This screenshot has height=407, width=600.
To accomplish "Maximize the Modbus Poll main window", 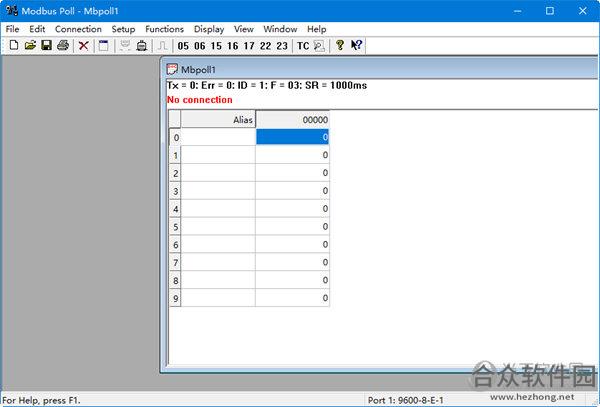I will coord(550,11).
